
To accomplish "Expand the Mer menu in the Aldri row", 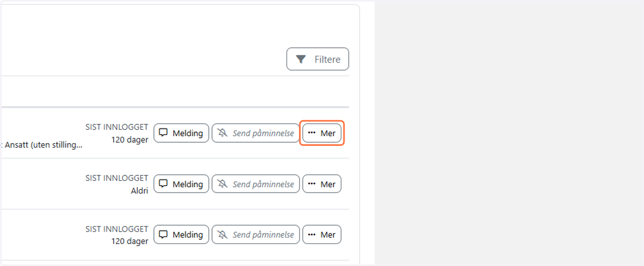I will click(322, 184).
